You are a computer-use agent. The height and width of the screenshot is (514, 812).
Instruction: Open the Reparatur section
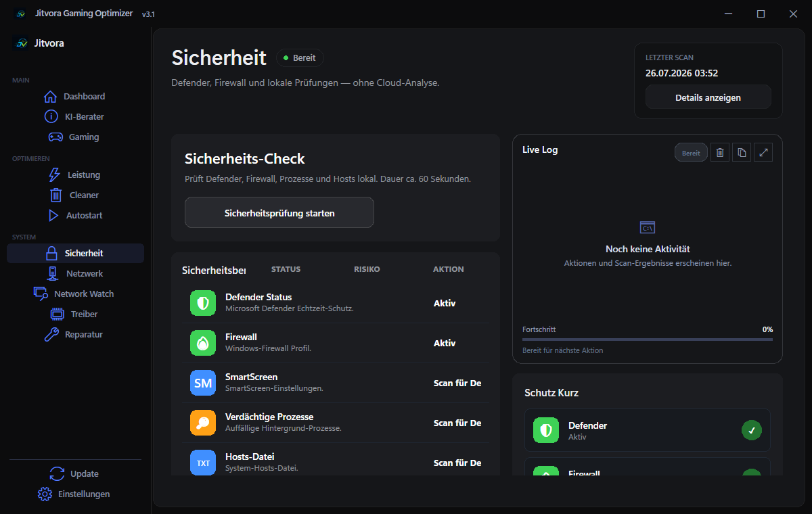coord(75,334)
